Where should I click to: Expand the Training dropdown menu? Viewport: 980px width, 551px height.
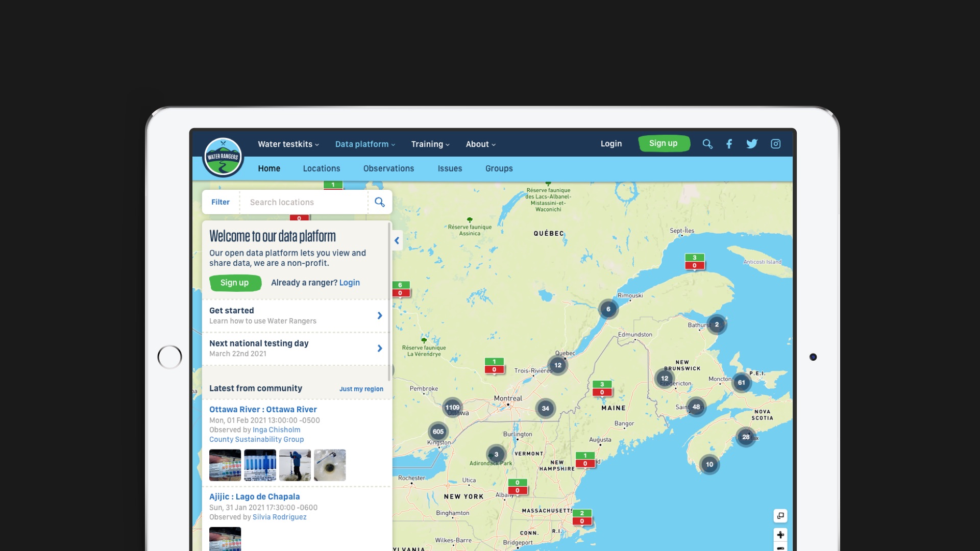tap(430, 144)
